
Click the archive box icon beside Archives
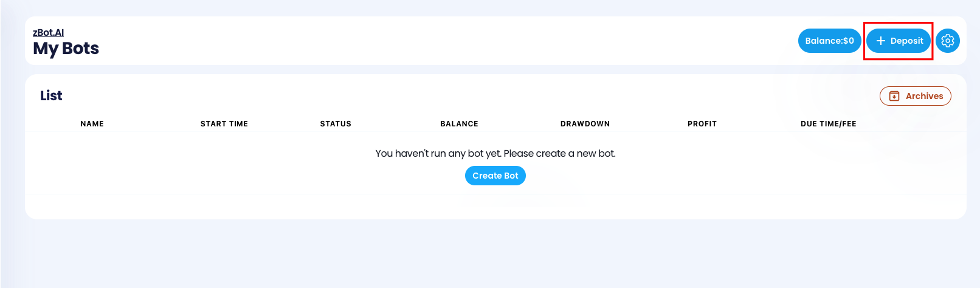894,96
